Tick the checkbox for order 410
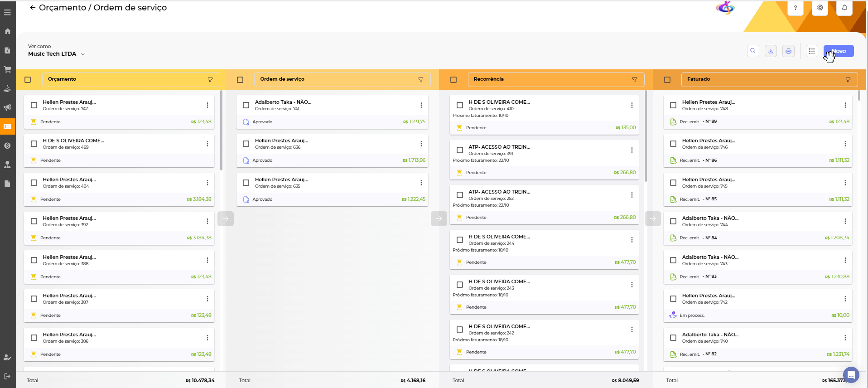This screenshot has width=868, height=388. [x=460, y=105]
